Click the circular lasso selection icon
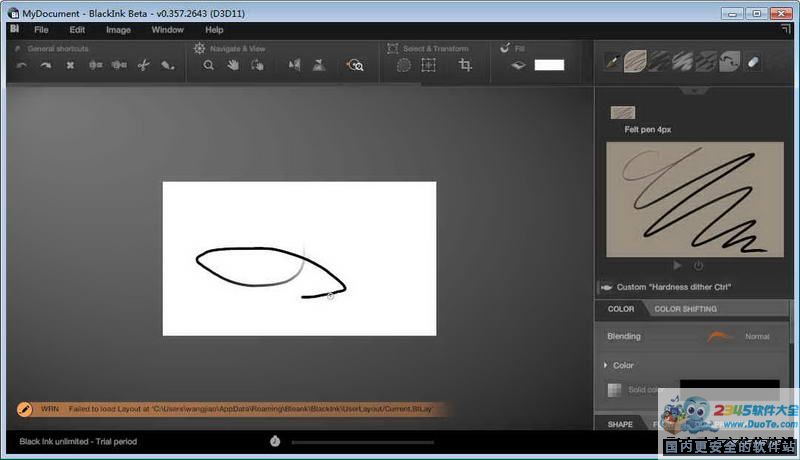 (x=404, y=65)
